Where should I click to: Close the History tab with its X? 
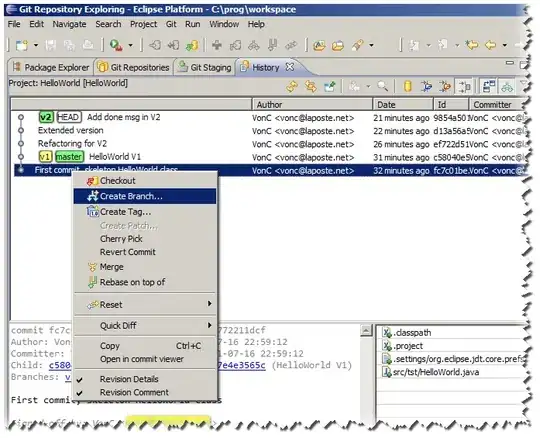tap(290, 67)
